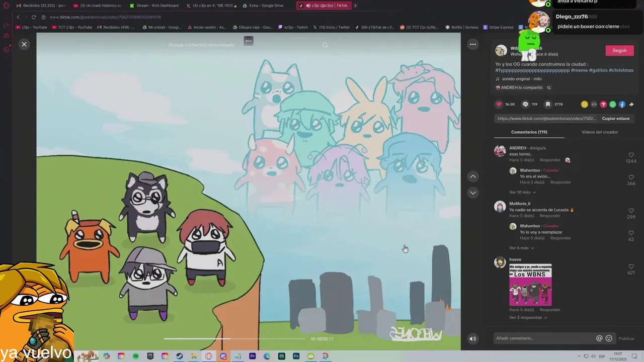Click the browser reload button
This screenshot has width=644, height=362.
(34, 17)
